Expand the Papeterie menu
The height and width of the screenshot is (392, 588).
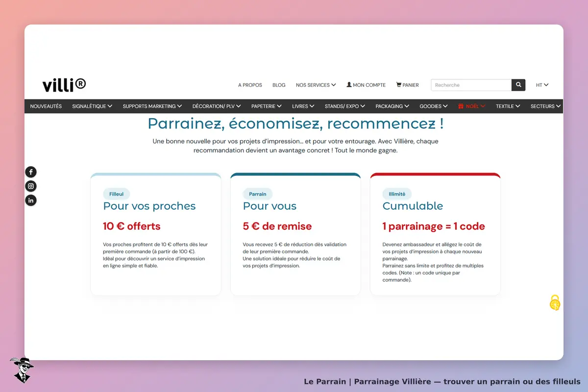tap(267, 106)
